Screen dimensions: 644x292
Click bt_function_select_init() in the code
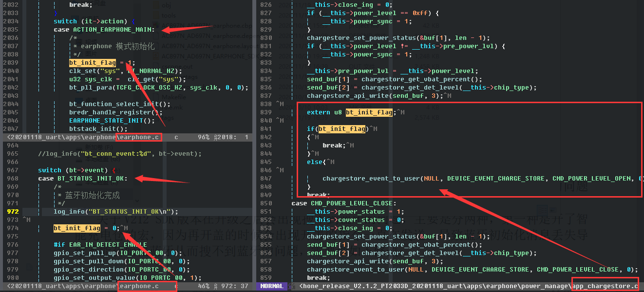pos(120,104)
